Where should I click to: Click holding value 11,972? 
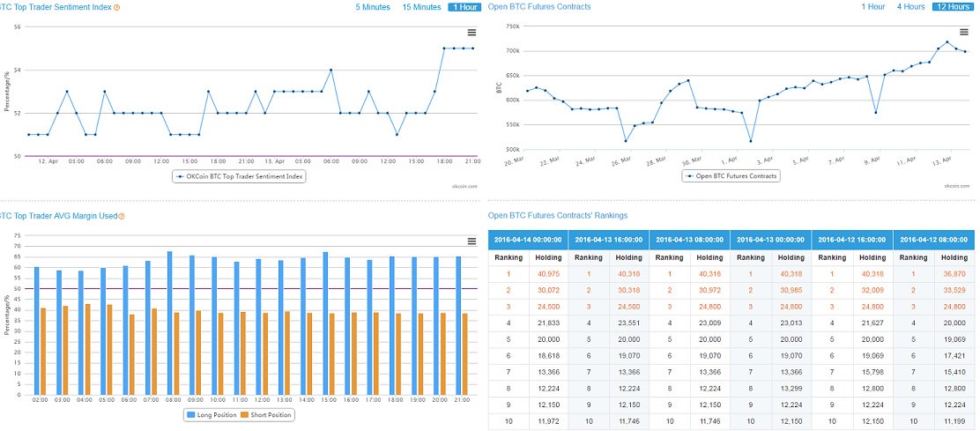coord(548,420)
